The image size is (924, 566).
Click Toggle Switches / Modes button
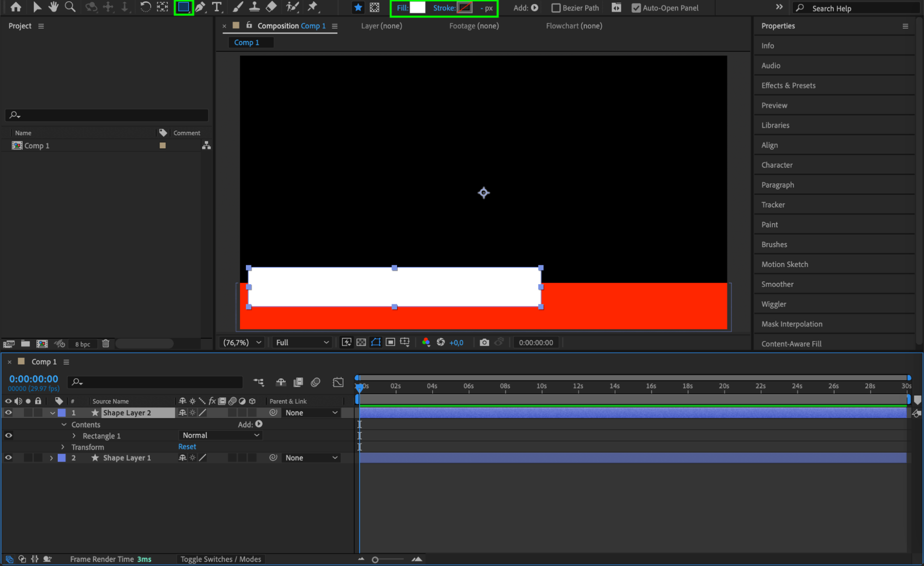click(220, 559)
